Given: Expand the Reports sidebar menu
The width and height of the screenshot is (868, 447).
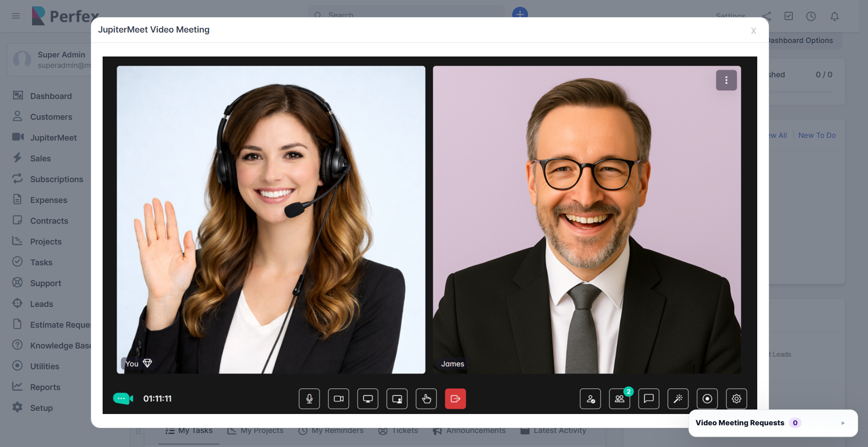Looking at the screenshot, I should 45,387.
